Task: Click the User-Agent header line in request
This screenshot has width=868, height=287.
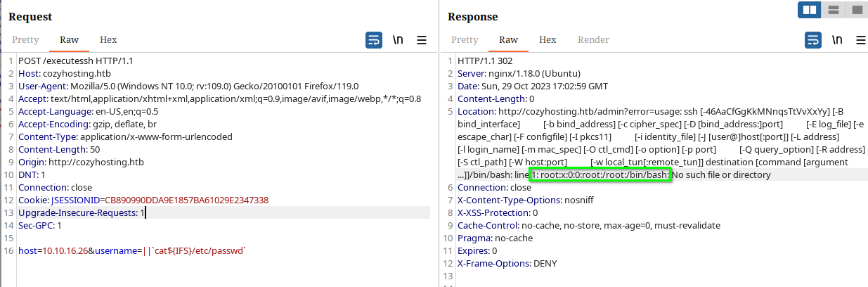Action: click(x=188, y=87)
